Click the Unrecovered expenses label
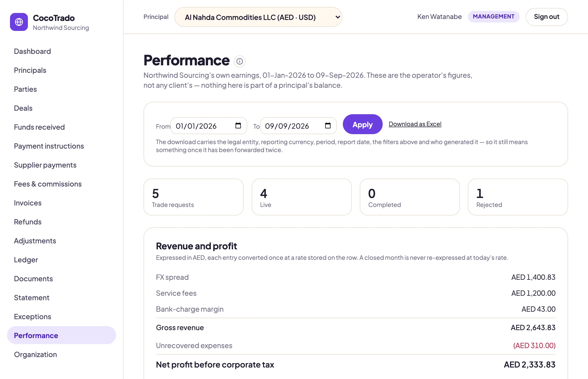The width and height of the screenshot is (588, 379). tap(194, 346)
